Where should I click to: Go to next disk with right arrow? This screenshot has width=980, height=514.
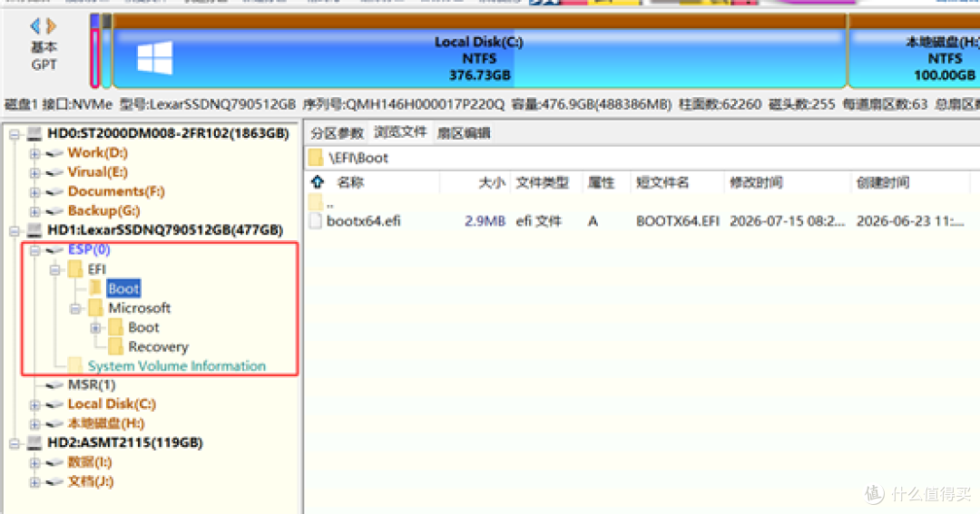(x=51, y=25)
